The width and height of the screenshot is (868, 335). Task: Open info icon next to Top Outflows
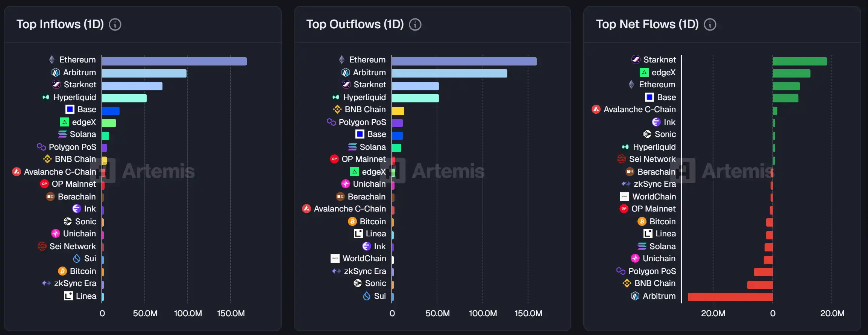point(415,24)
